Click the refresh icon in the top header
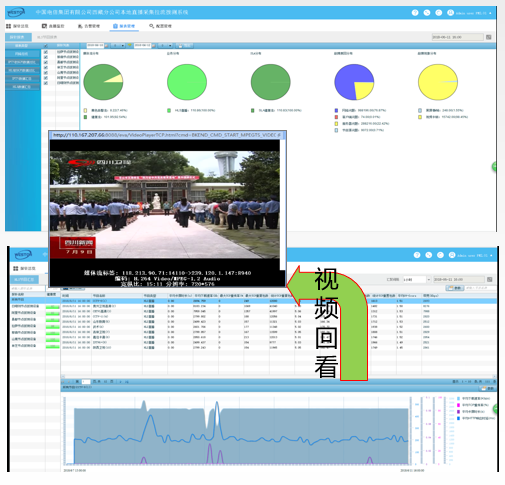505x485 pixels. 439,13
